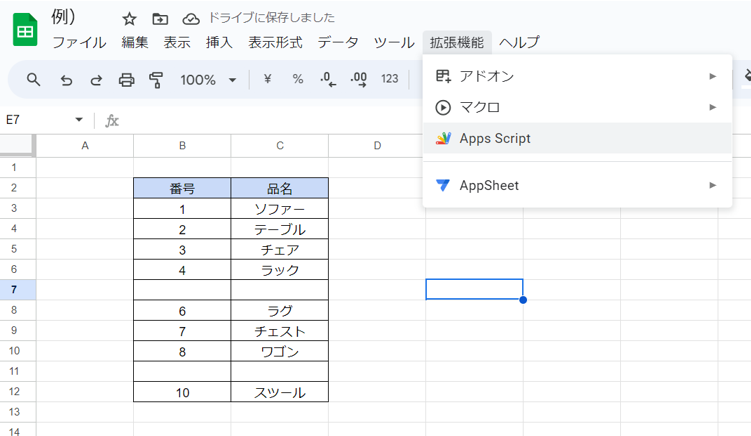Select column D header
The width and height of the screenshot is (751, 436).
pos(377,146)
